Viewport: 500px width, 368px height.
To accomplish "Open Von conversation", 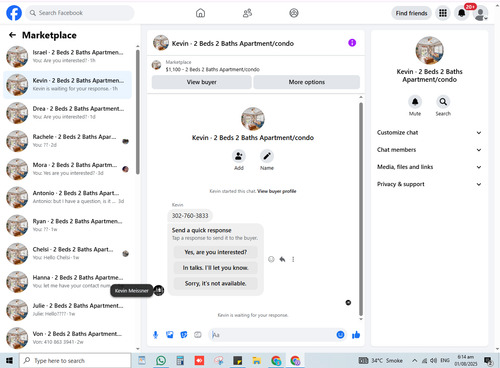I will (x=67, y=338).
